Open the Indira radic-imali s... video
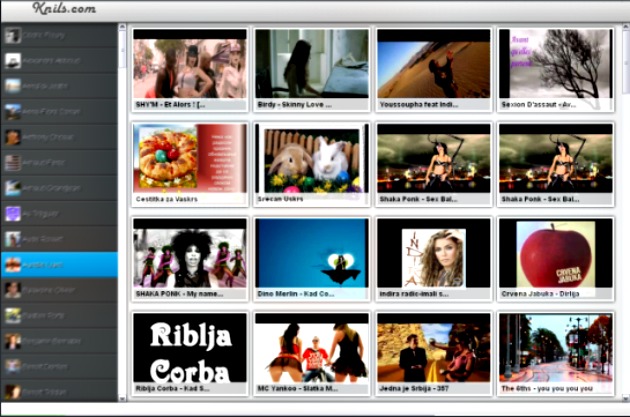 point(434,259)
